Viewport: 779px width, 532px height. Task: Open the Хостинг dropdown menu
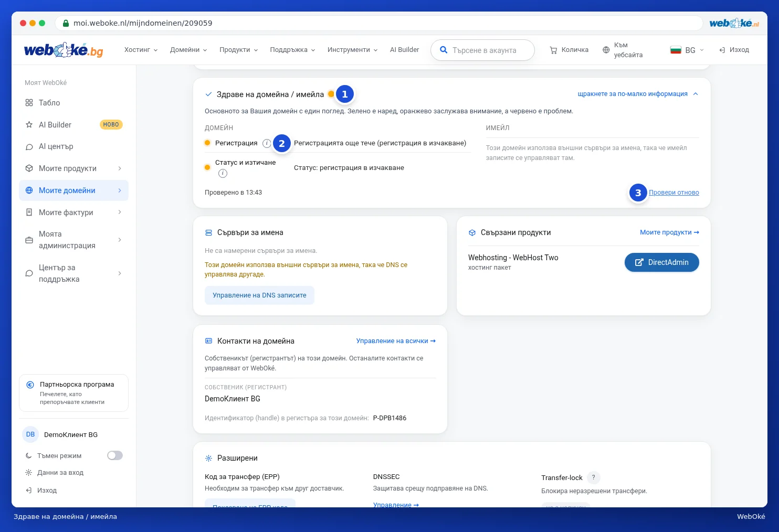[141, 50]
